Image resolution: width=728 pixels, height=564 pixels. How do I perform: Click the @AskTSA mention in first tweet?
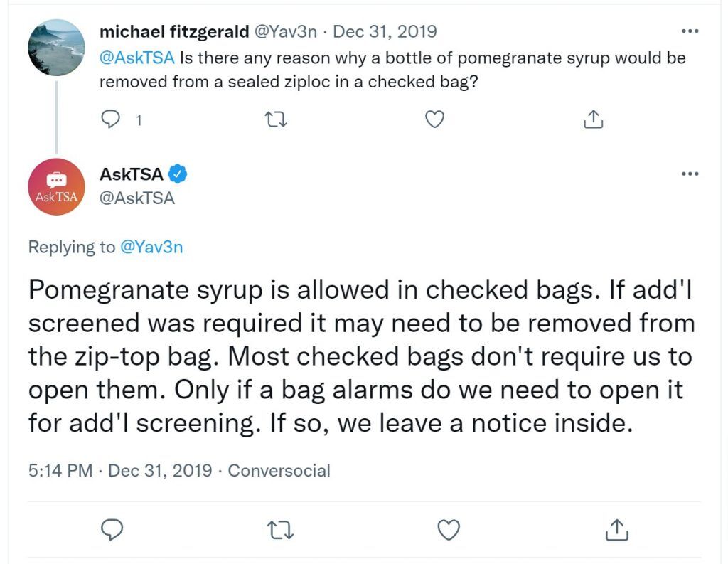(137, 58)
